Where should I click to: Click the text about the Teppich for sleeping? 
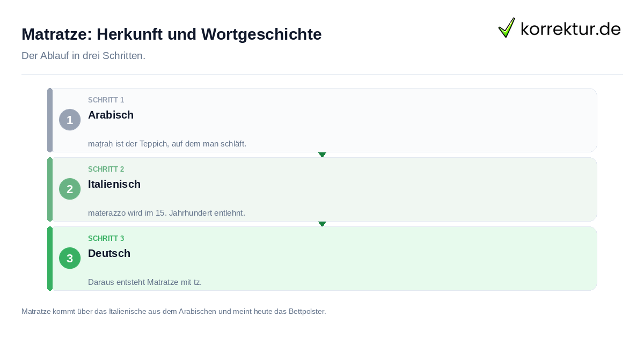tap(167, 144)
